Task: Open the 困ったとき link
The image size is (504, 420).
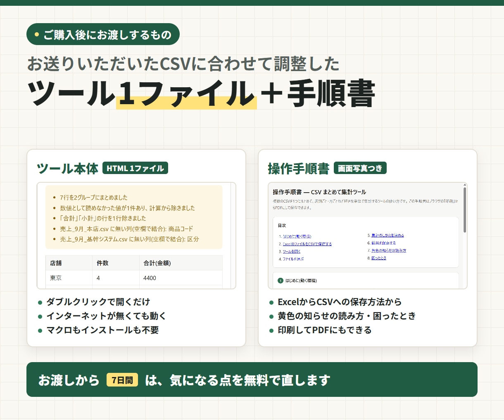Action: click(x=379, y=258)
